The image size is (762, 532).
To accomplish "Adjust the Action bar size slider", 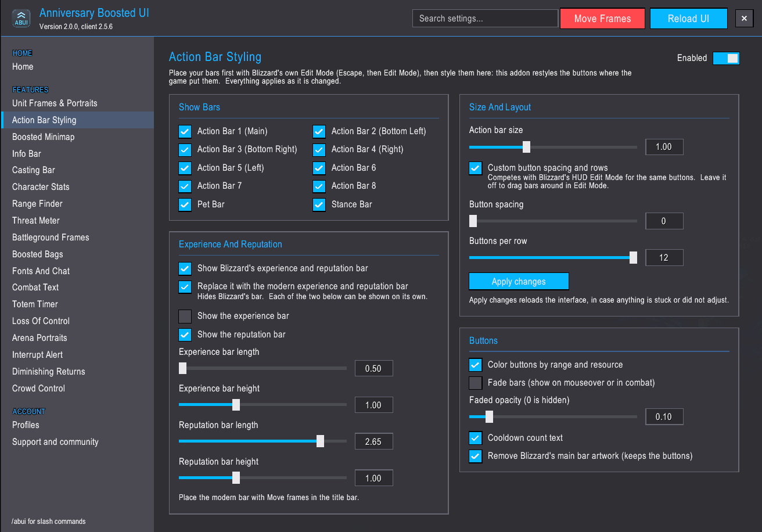I will 526,147.
